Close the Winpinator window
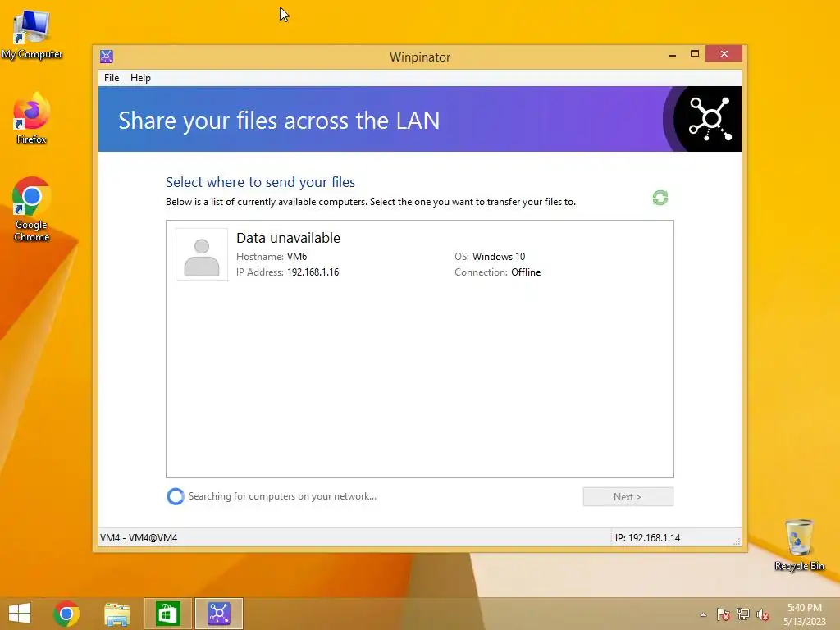This screenshot has width=840, height=630. click(724, 53)
